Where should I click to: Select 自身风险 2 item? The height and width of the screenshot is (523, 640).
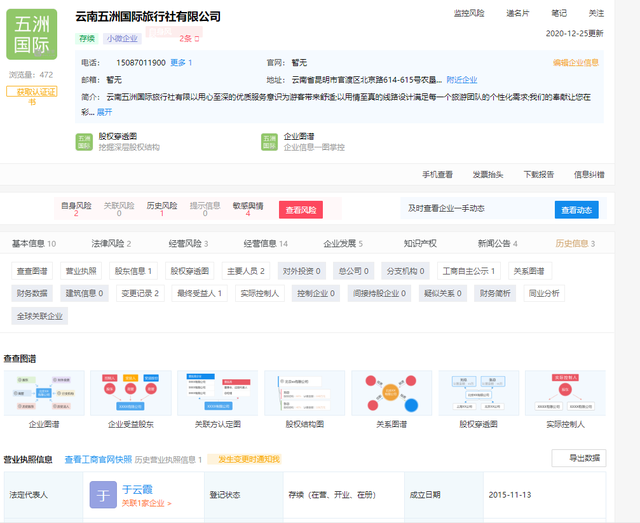pyautogui.click(x=76, y=209)
